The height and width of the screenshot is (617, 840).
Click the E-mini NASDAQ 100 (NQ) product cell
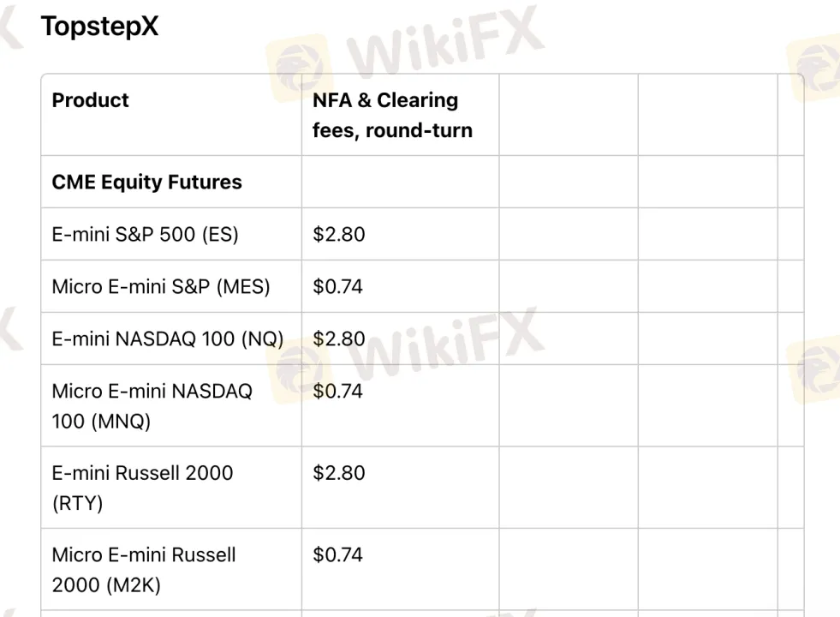(x=167, y=339)
